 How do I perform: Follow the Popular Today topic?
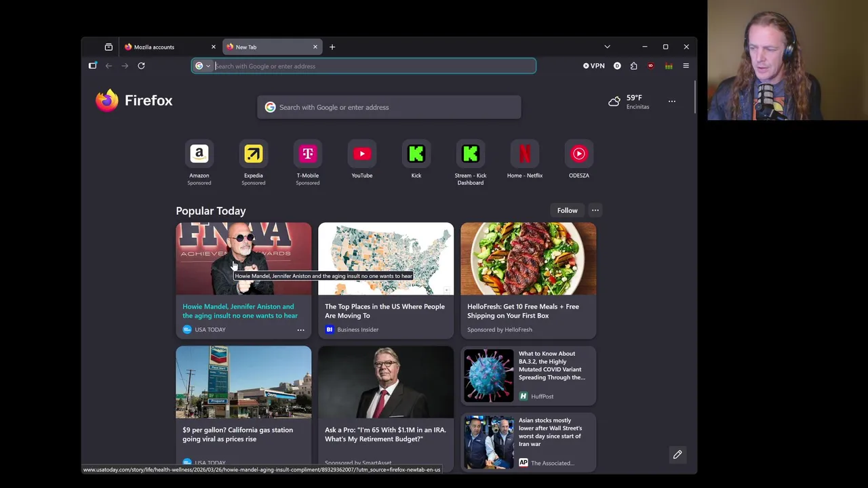coord(568,210)
